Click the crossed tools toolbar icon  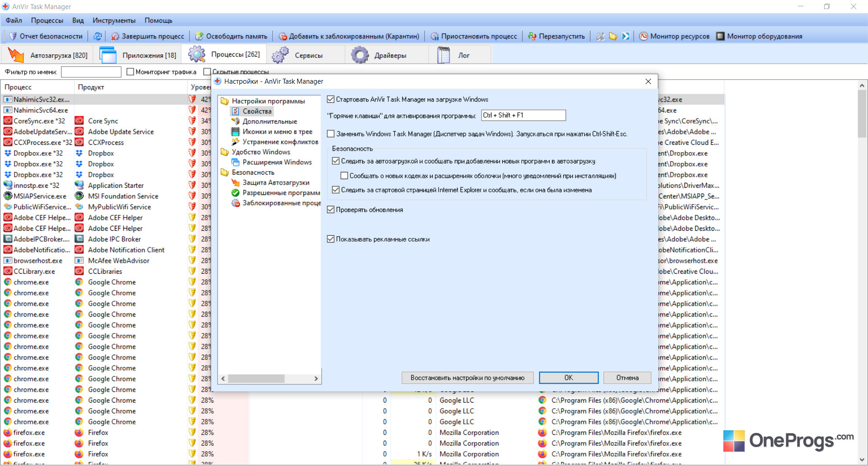[600, 36]
